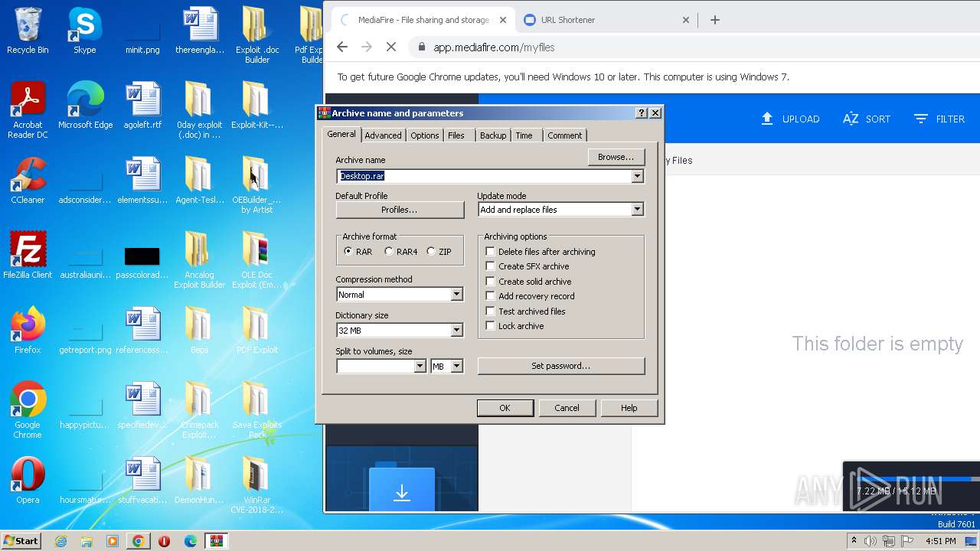This screenshot has width=980, height=551.
Task: Stop loading the MediaFire page
Action: click(390, 47)
